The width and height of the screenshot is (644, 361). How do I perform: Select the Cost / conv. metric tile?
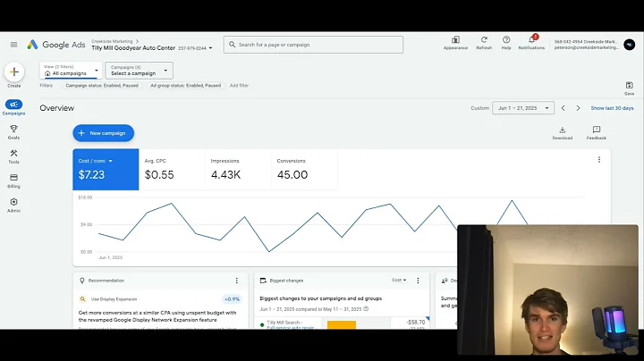click(x=106, y=170)
